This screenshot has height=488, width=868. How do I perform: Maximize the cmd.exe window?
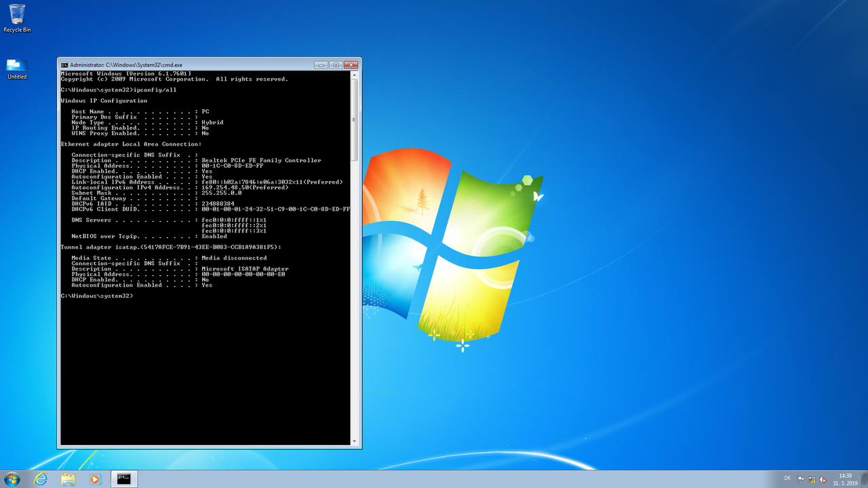coord(336,65)
